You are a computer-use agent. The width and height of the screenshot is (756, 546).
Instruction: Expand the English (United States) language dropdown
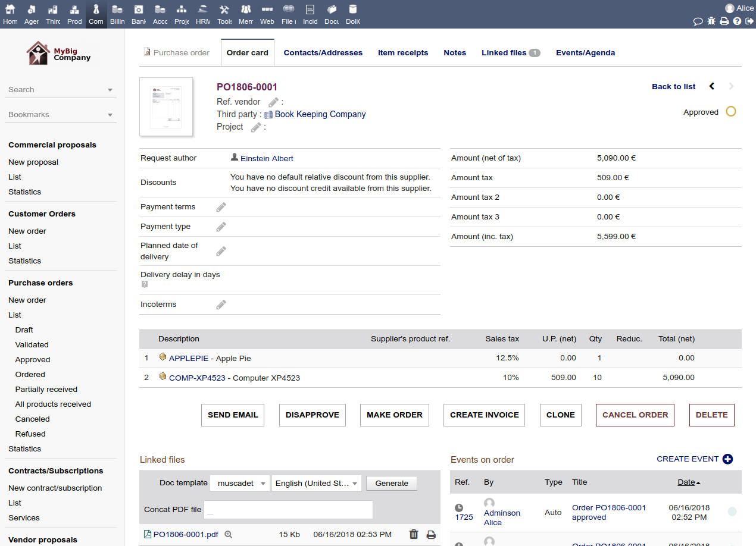[x=316, y=483]
